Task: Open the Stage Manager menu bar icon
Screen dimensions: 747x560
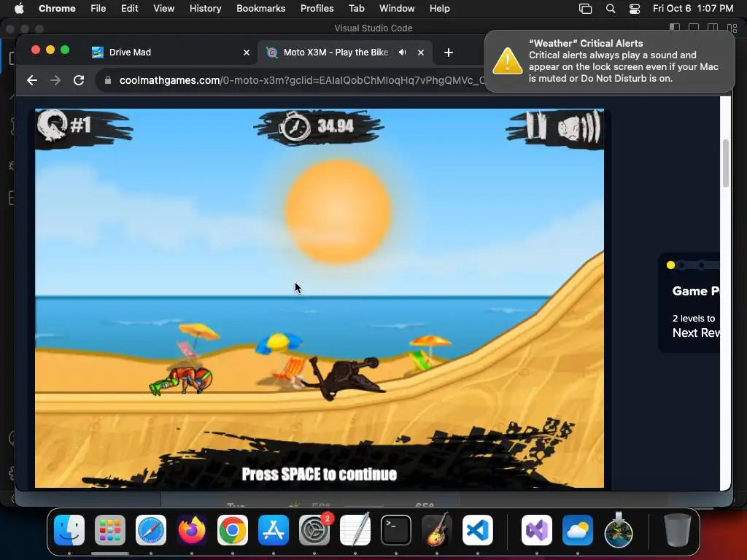Action: click(x=585, y=9)
